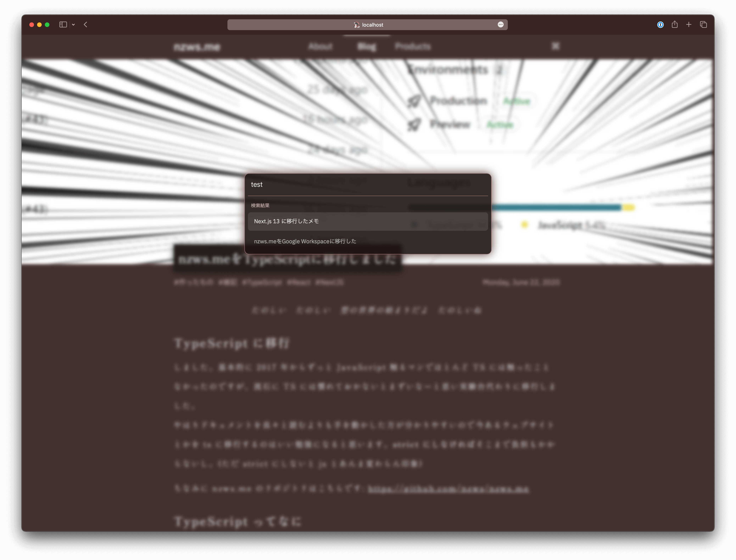Click the nzws.me site logo
The height and width of the screenshot is (560, 736).
tap(197, 47)
